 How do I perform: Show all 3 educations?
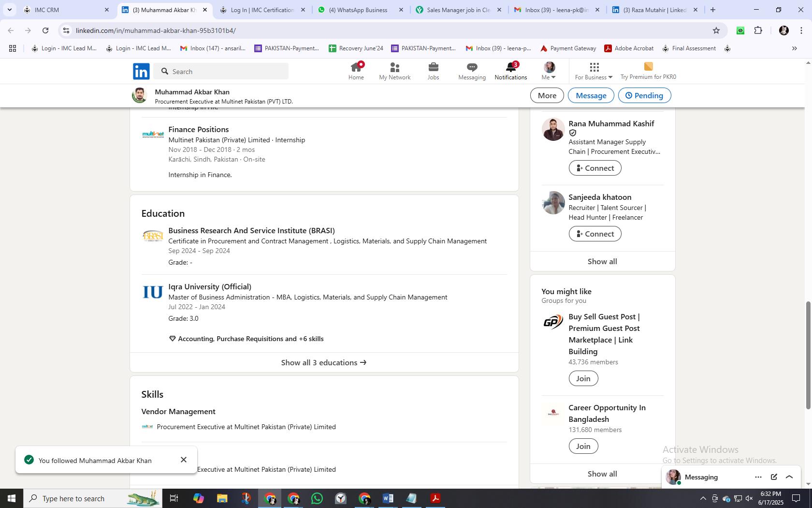[324, 362]
